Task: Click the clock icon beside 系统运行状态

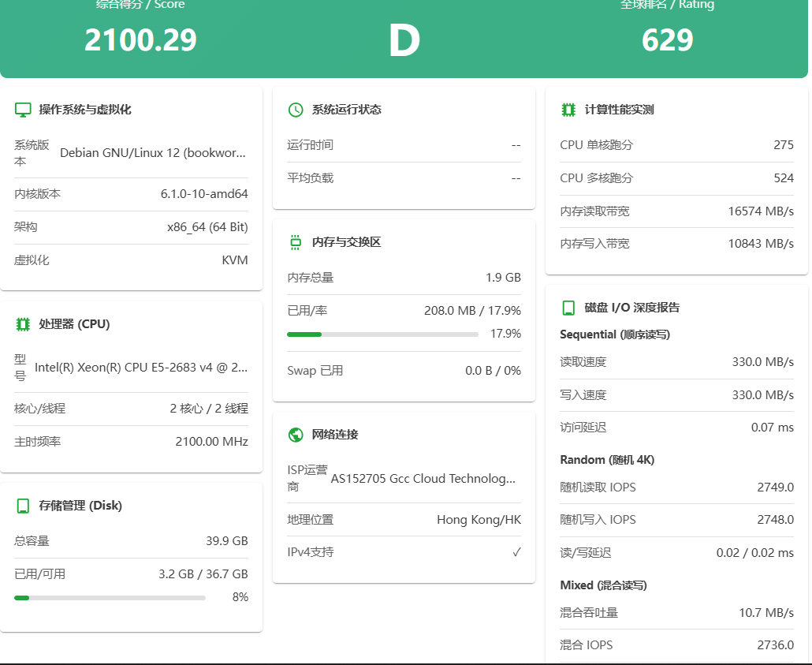Action: [x=296, y=110]
